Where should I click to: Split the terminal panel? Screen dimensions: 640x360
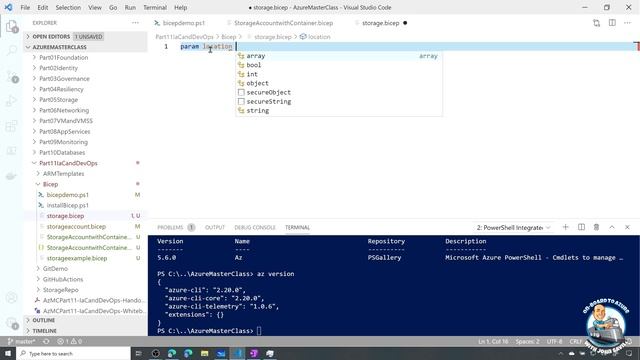tap(581, 227)
